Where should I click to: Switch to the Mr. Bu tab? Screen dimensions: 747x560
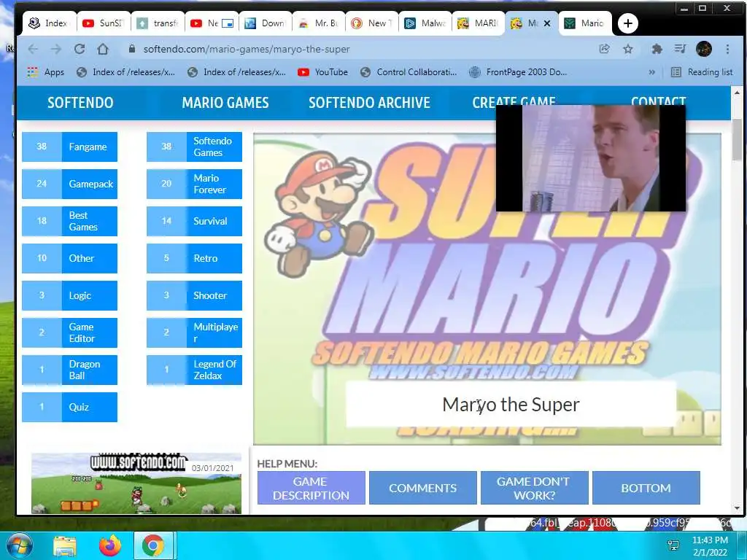[318, 23]
